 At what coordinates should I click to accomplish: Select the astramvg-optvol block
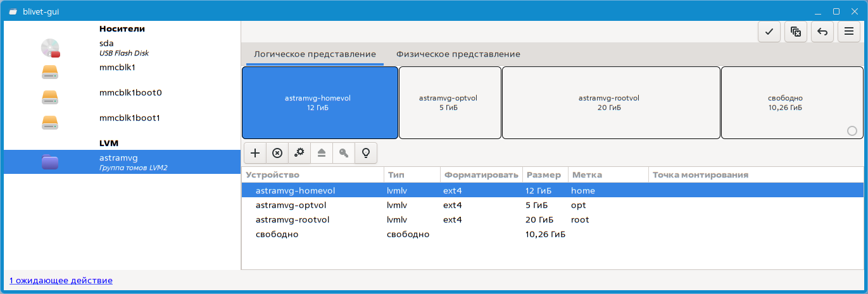450,102
